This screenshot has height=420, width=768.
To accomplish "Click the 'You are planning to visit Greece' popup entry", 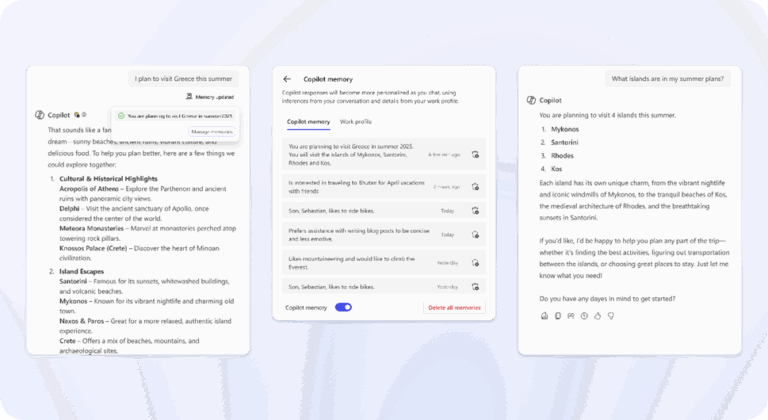I will (x=177, y=116).
